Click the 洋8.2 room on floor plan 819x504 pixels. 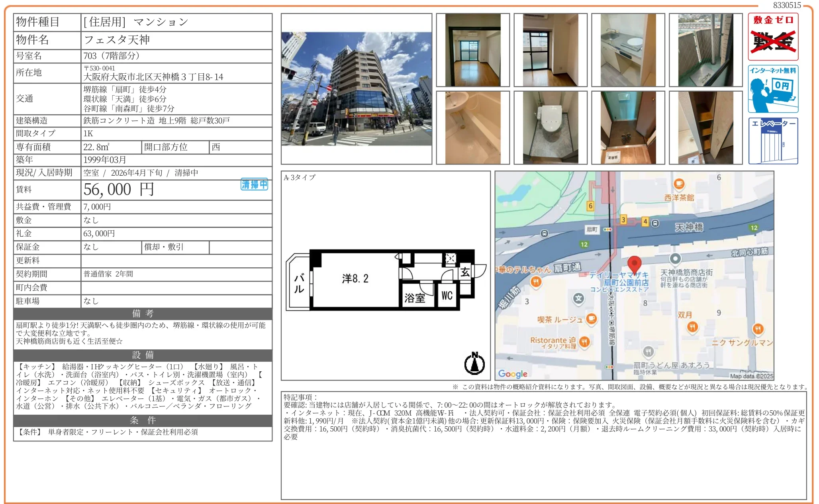pyautogui.click(x=355, y=278)
